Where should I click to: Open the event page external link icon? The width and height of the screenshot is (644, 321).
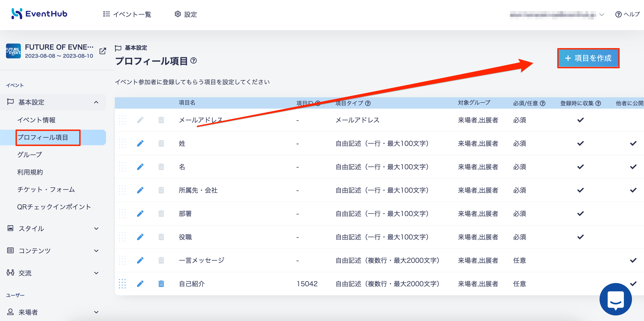click(x=103, y=51)
